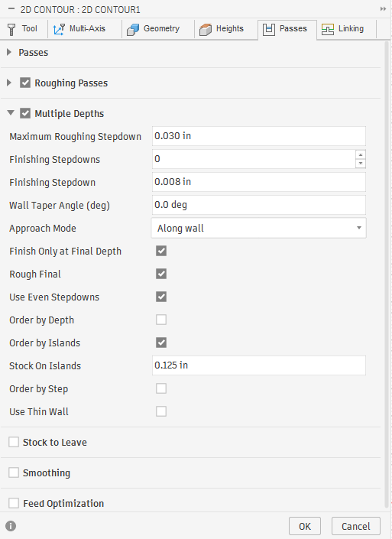392x539 pixels.
Task: Click the info icon at bottom left
Action: coord(11,526)
